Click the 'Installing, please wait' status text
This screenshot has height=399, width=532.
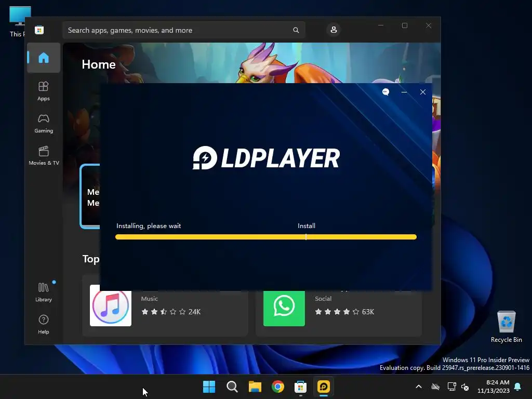149,225
